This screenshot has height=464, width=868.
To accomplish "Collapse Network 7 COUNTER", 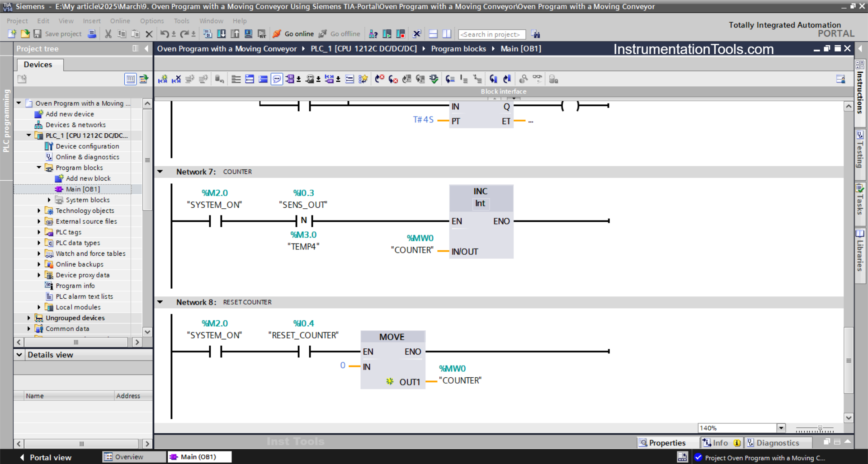I will point(160,171).
